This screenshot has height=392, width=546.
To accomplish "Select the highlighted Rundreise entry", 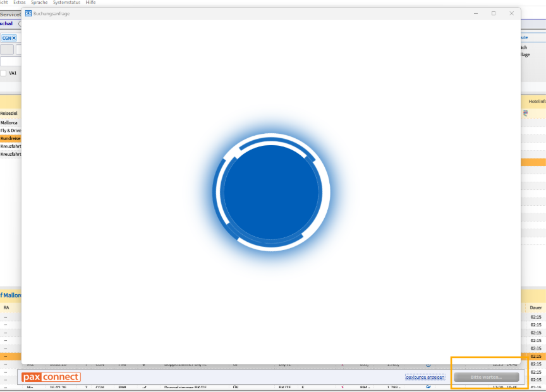I will [10, 138].
